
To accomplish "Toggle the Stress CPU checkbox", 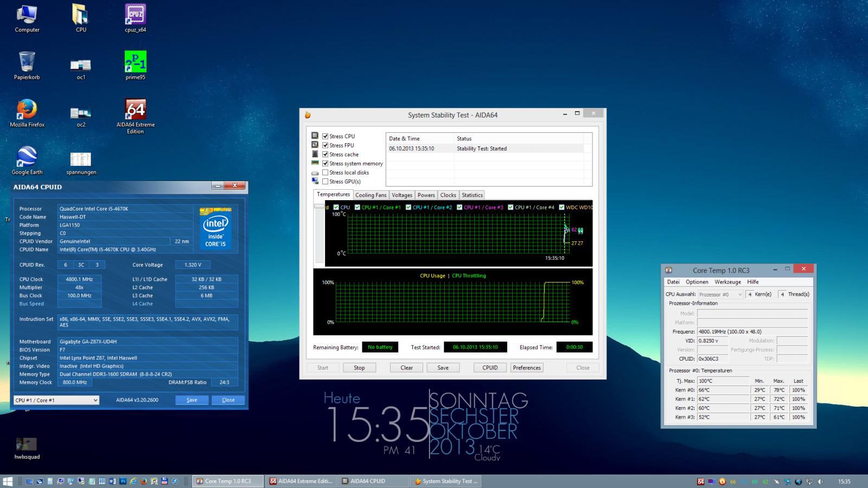I will (x=325, y=136).
